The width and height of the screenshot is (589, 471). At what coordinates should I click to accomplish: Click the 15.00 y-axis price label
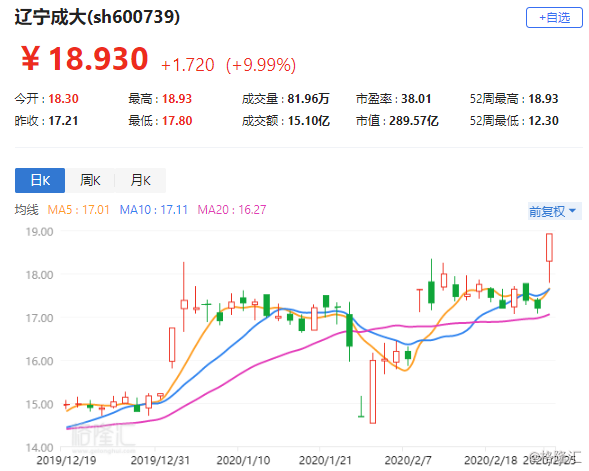tap(39, 405)
